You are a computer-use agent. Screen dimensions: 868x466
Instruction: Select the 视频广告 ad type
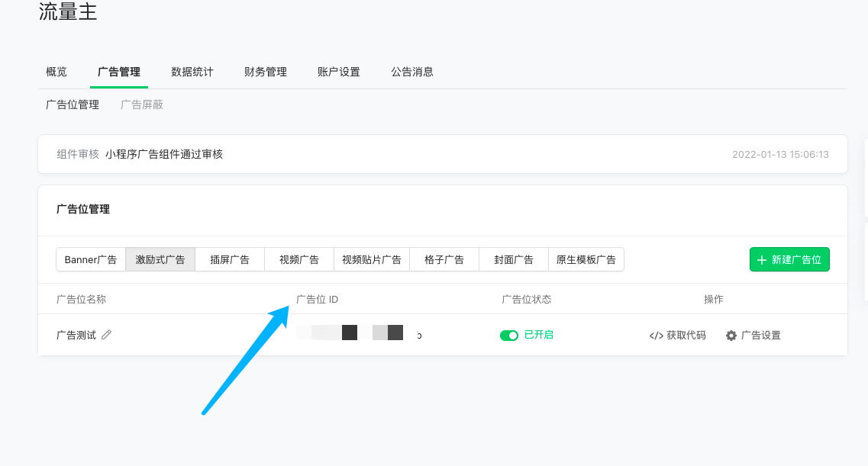coord(299,259)
